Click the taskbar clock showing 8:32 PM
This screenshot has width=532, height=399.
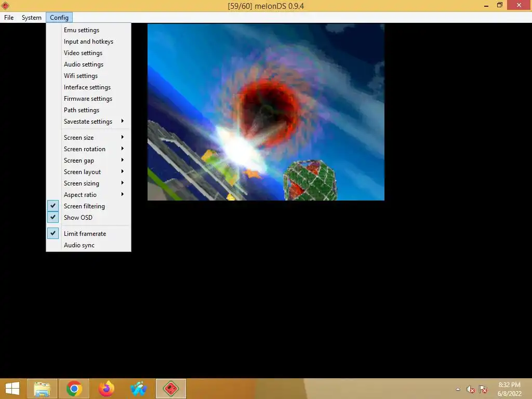(509, 389)
